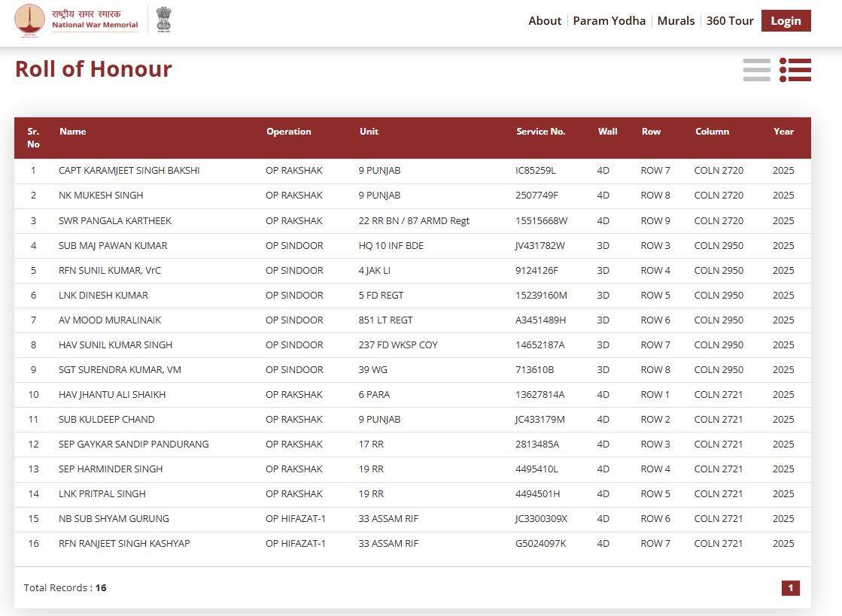The height and width of the screenshot is (616, 842).
Task: Select LNK DINESH KUMAR entry
Action: [x=103, y=295]
